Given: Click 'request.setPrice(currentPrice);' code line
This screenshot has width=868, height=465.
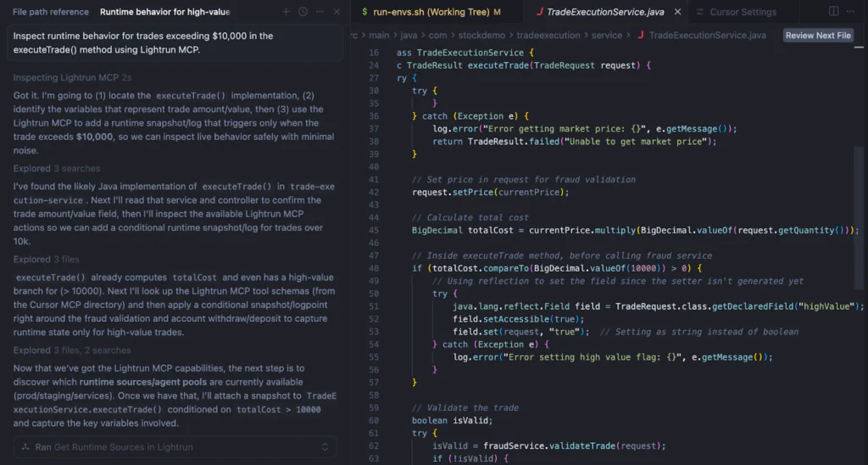Looking at the screenshot, I should click(x=490, y=193).
